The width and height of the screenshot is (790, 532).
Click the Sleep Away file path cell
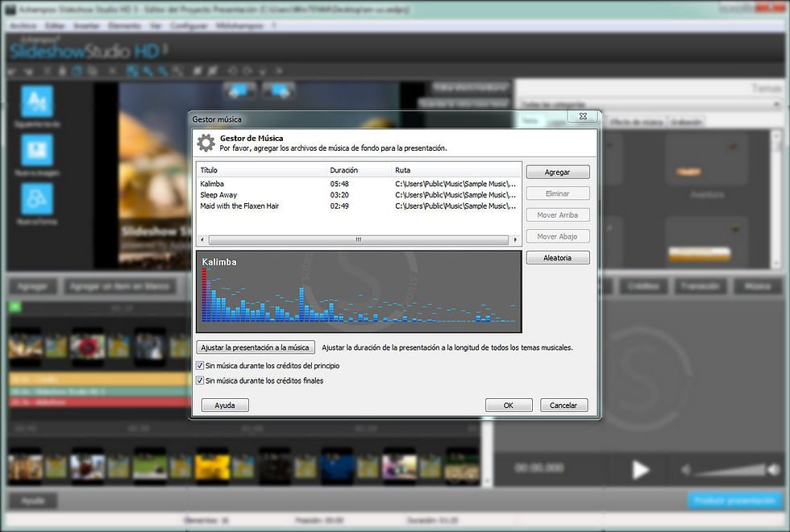455,195
